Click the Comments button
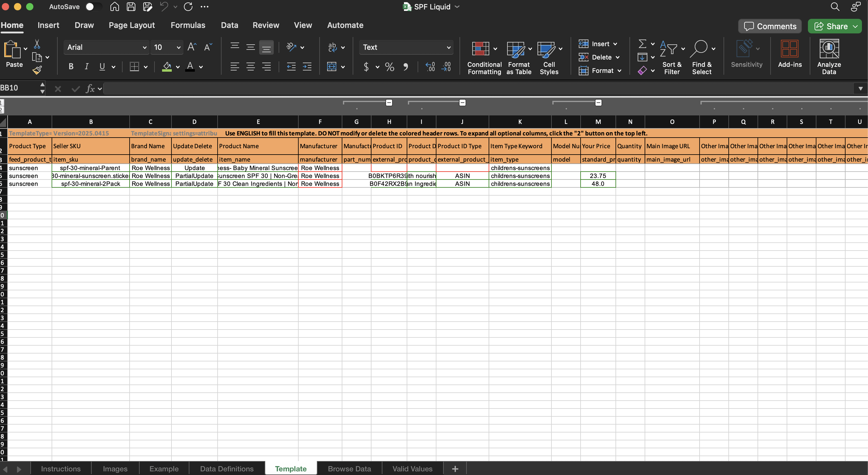The height and width of the screenshot is (475, 868). click(770, 26)
